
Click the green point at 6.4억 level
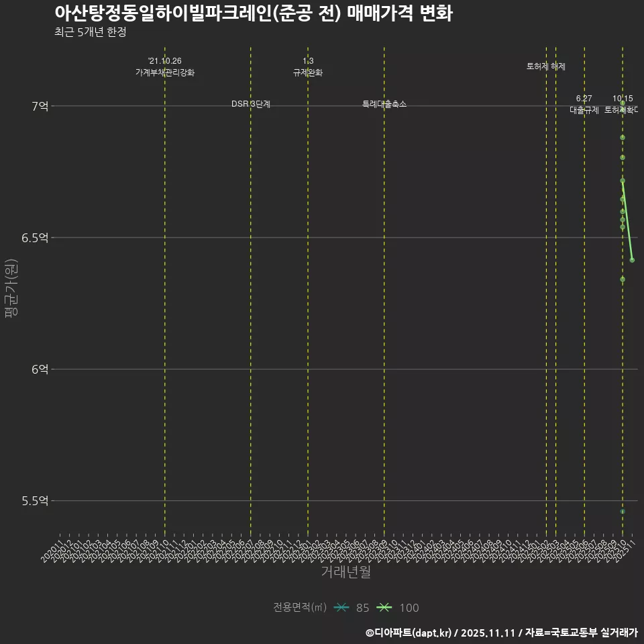pos(632,260)
